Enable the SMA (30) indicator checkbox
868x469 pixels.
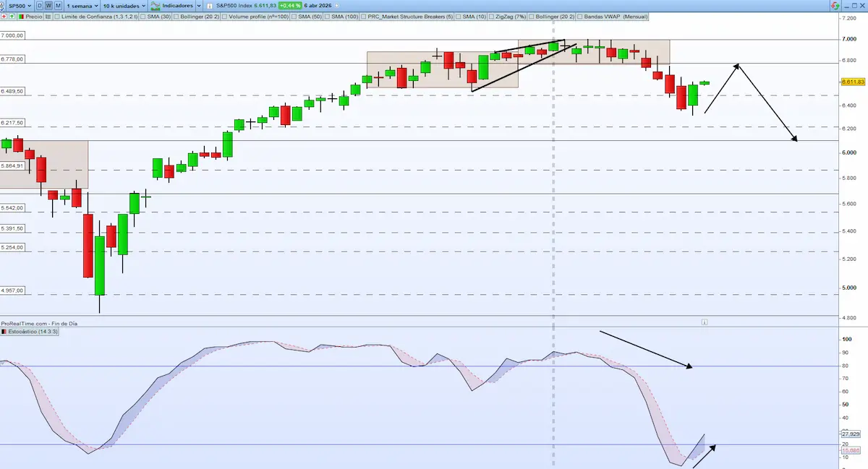coord(142,16)
